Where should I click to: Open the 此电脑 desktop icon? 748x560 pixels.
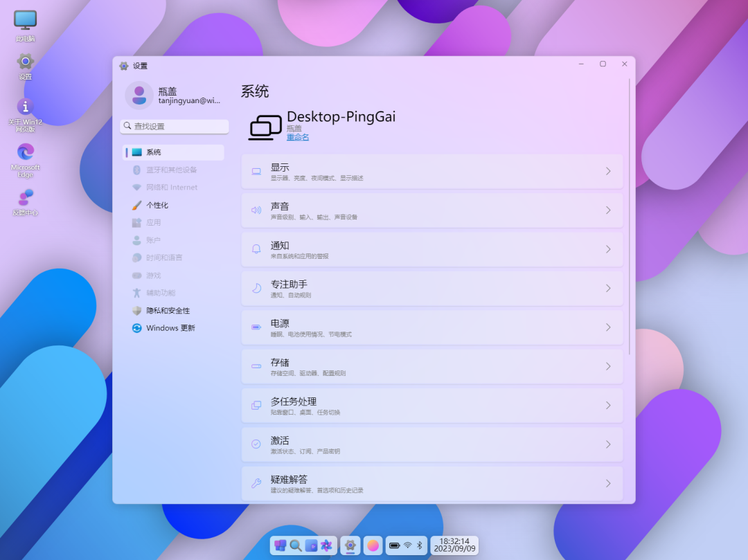click(26, 26)
